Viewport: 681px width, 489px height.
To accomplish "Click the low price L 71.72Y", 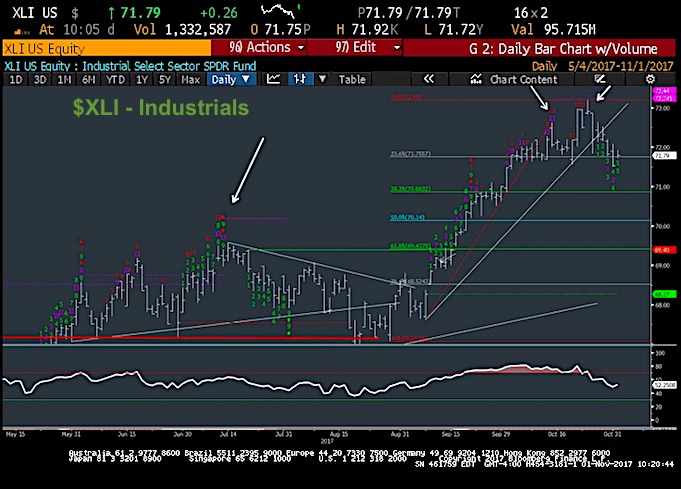I will tap(453, 30).
